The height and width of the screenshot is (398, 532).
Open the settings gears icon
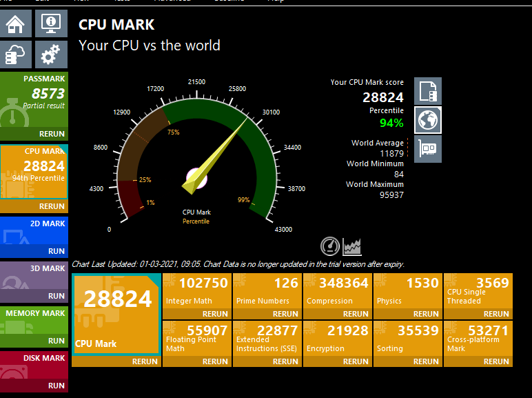click(51, 54)
